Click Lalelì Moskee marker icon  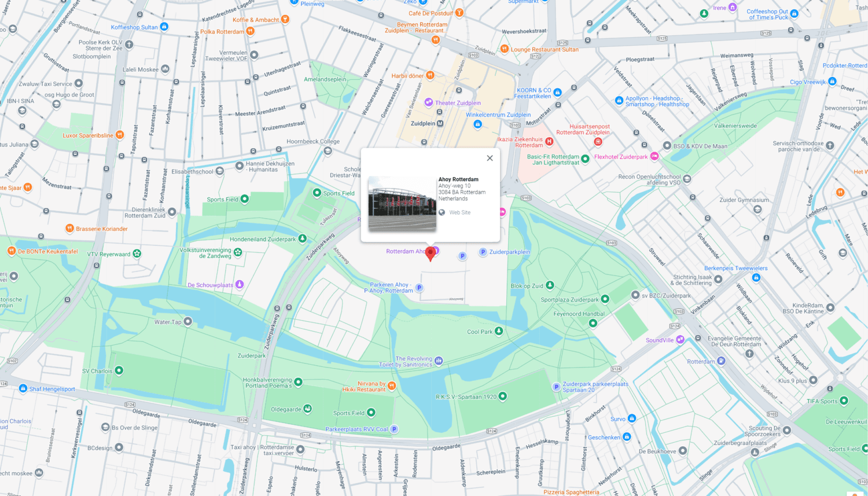(x=165, y=69)
